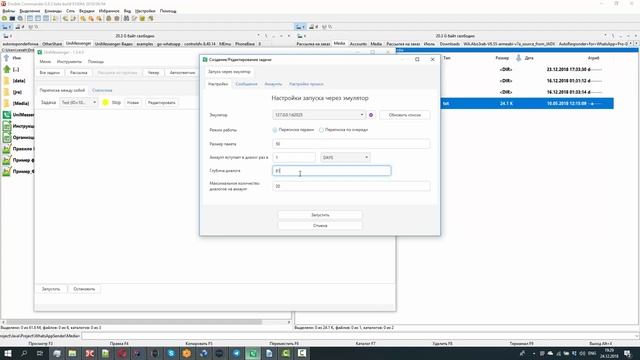Click the purple dot icon beside the emulator dropdown
Viewport: 640px width, 360px height.
[x=371, y=115]
